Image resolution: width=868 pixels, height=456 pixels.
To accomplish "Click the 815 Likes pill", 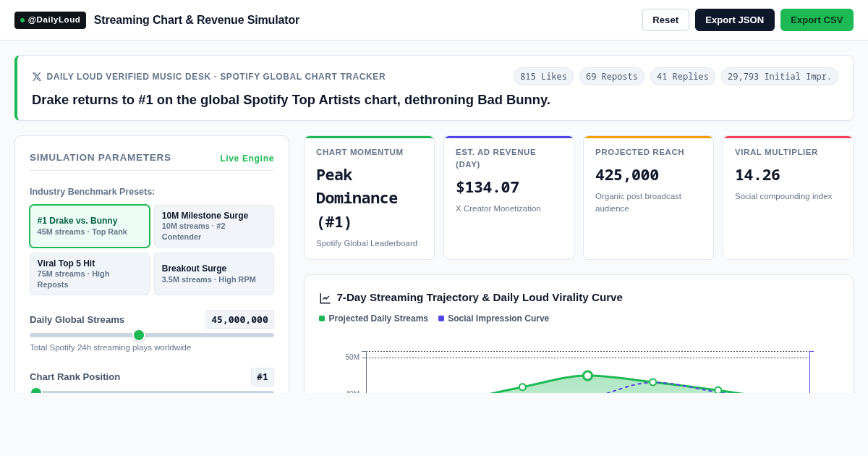I will coord(543,77).
